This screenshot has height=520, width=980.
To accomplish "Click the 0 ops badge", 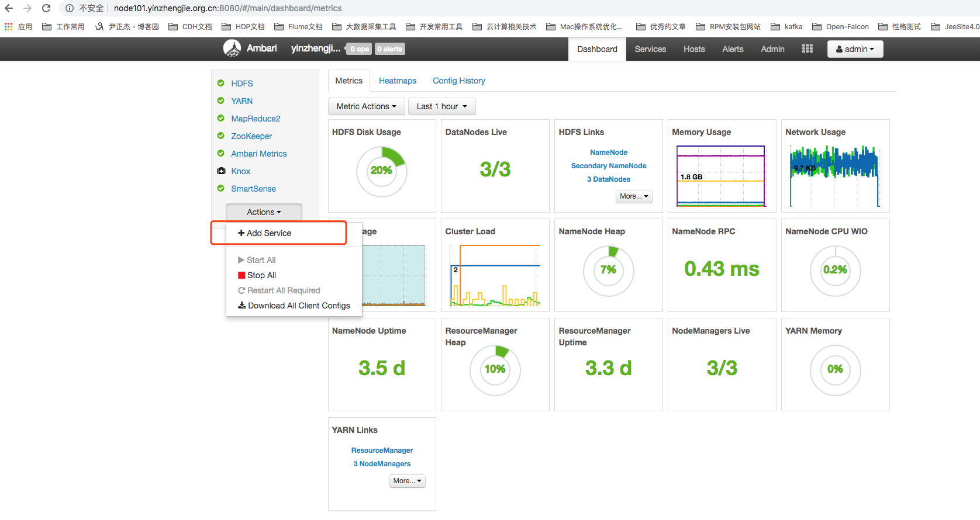I will [360, 49].
